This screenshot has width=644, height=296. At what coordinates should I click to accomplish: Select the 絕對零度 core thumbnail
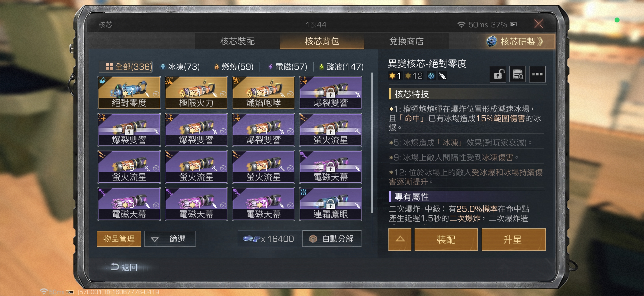pyautogui.click(x=129, y=93)
